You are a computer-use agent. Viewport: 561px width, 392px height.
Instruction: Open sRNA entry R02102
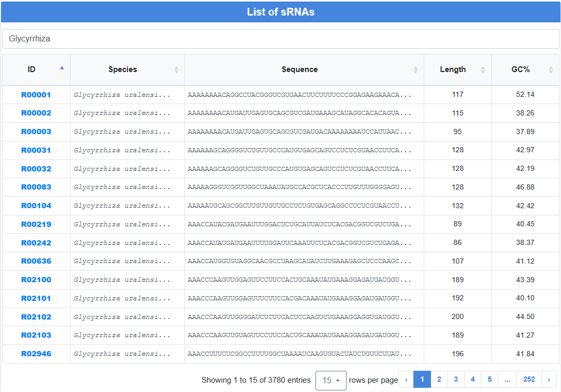pos(36,317)
